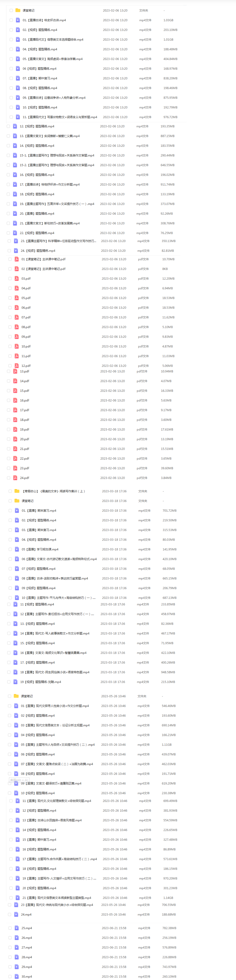The width and height of the screenshot is (236, 980).
Task: Click the PDF icon of 03.pdf
Action: [17, 279]
